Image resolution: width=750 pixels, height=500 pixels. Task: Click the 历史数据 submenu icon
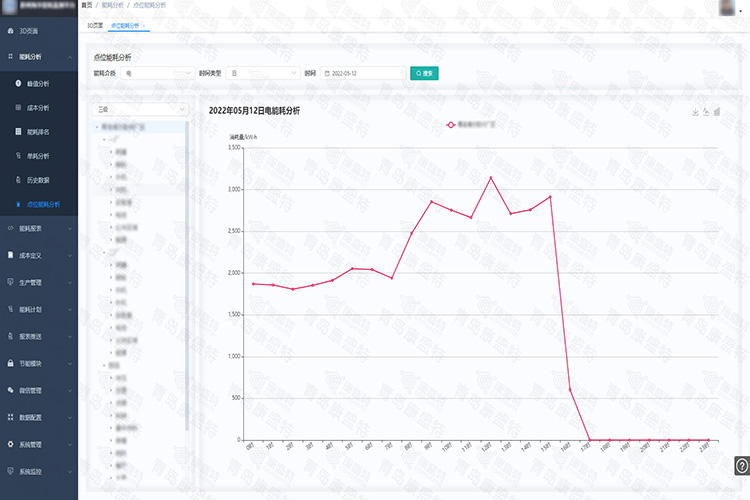(x=18, y=180)
